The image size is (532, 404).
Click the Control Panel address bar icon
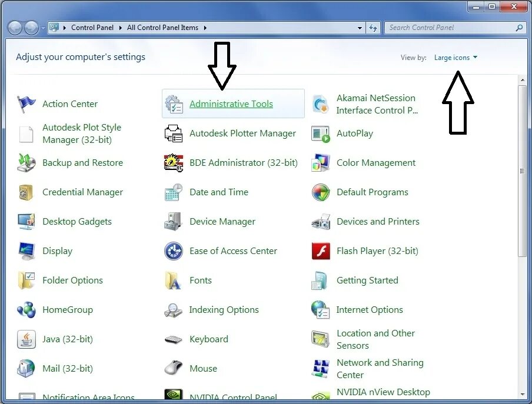click(54, 28)
